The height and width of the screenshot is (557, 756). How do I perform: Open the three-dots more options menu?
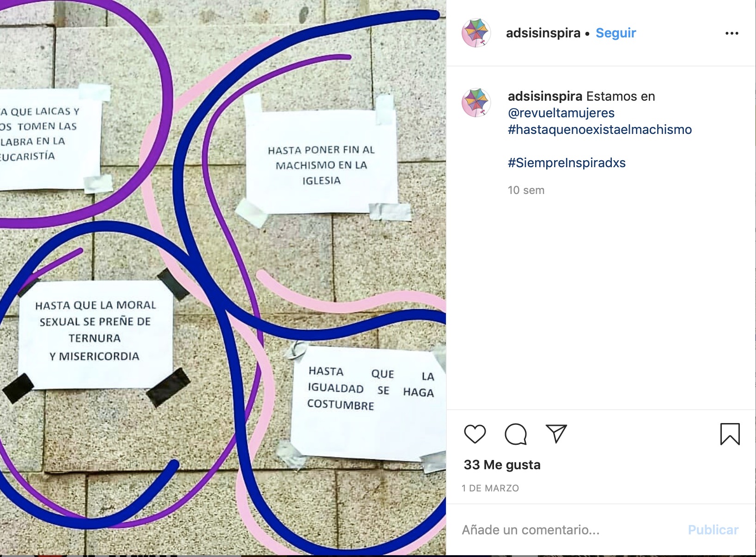click(732, 33)
